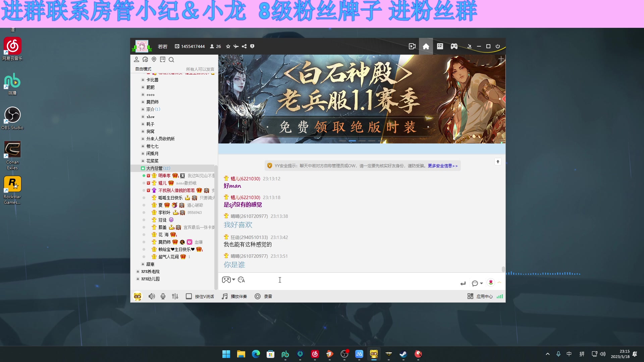This screenshot has height=362, width=644.
Task: Click sender name 韫儿(6221030) at 23:13:12
Action: (245, 179)
